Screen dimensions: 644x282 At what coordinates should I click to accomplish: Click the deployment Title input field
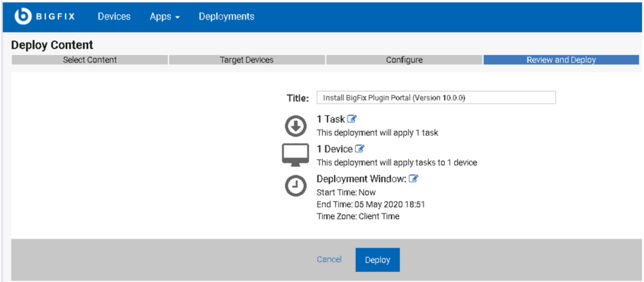click(436, 98)
